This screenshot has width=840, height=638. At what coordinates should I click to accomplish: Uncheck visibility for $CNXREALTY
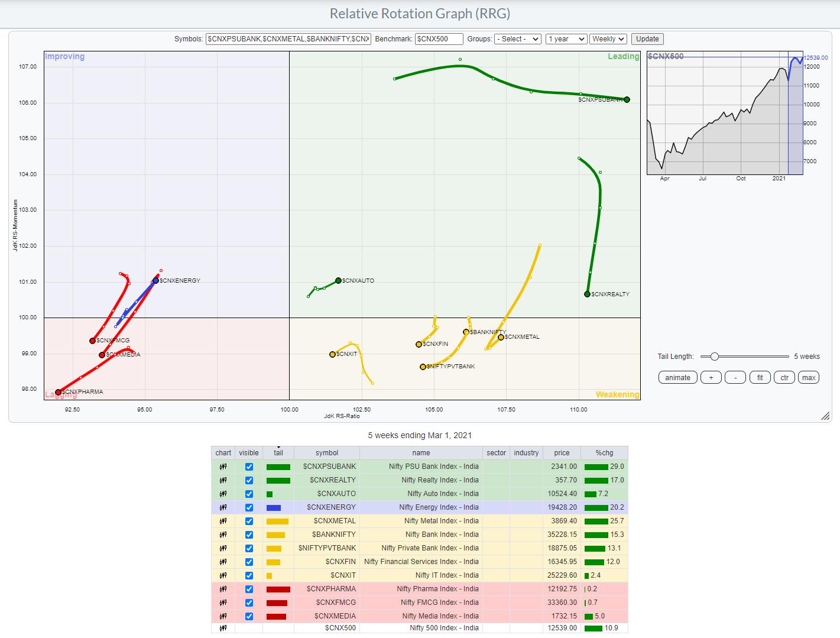249,480
